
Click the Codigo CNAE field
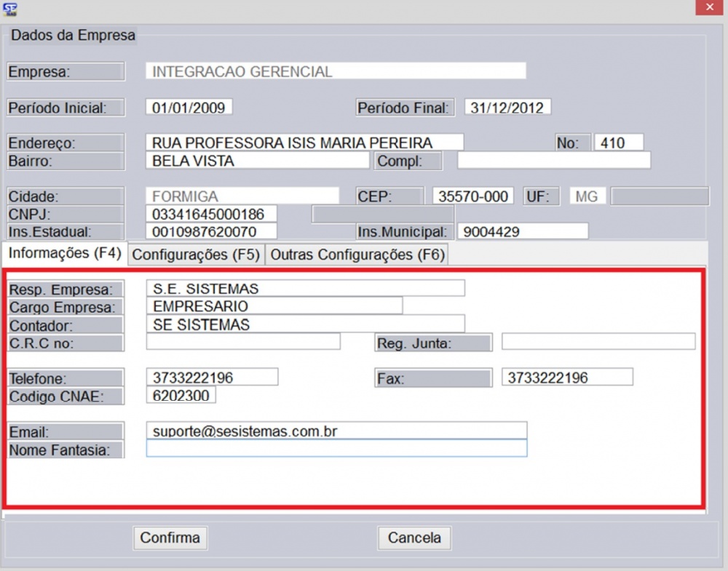pos(181,396)
